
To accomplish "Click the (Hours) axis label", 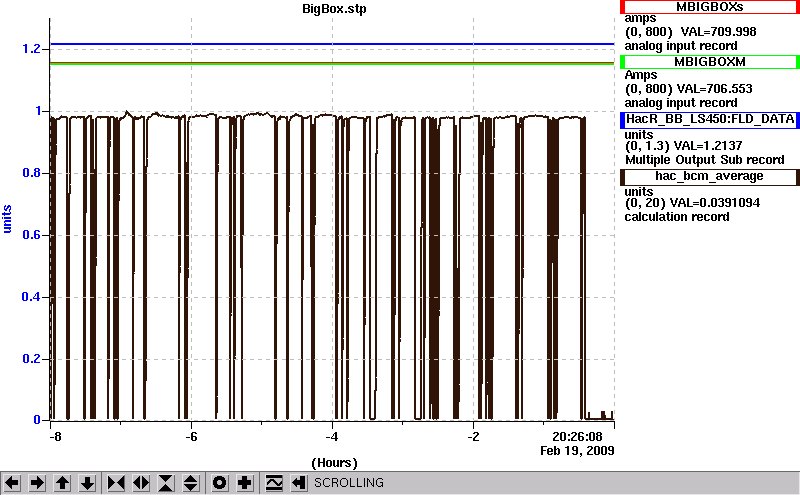I will click(x=334, y=463).
